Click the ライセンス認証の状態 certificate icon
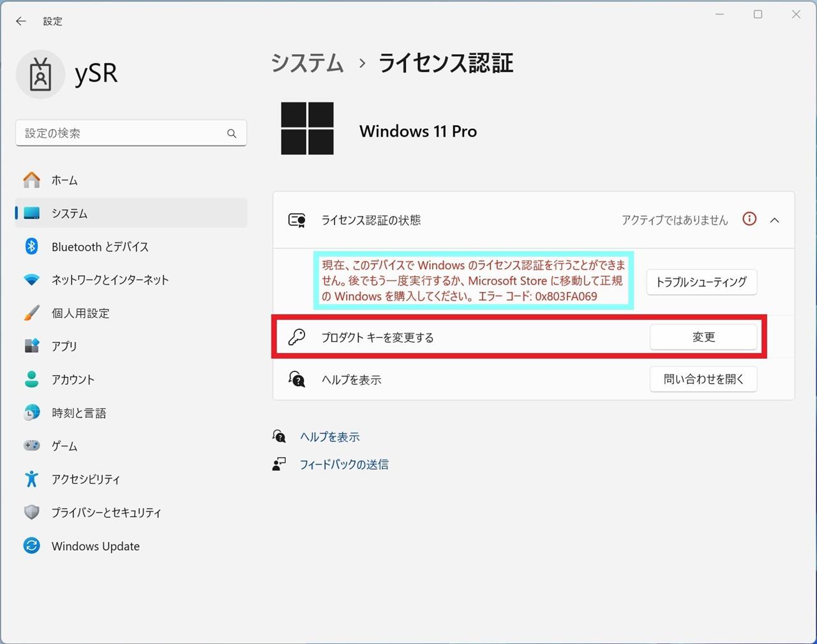The image size is (817, 644). (x=297, y=220)
